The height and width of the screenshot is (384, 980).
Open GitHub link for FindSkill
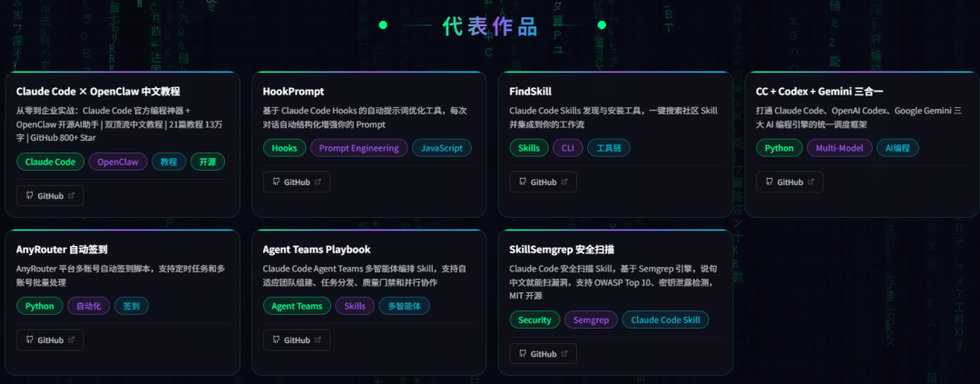544,182
